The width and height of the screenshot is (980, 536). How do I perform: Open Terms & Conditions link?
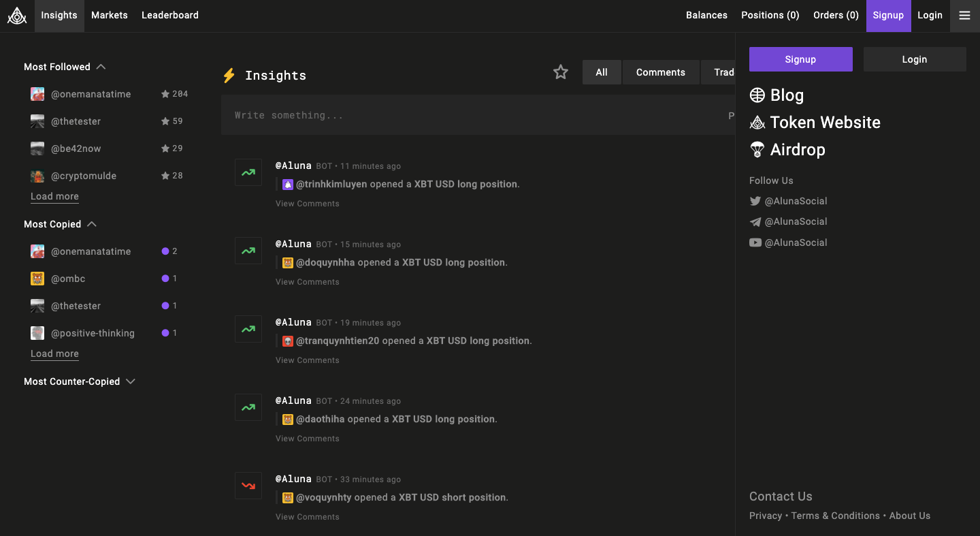[x=836, y=516]
